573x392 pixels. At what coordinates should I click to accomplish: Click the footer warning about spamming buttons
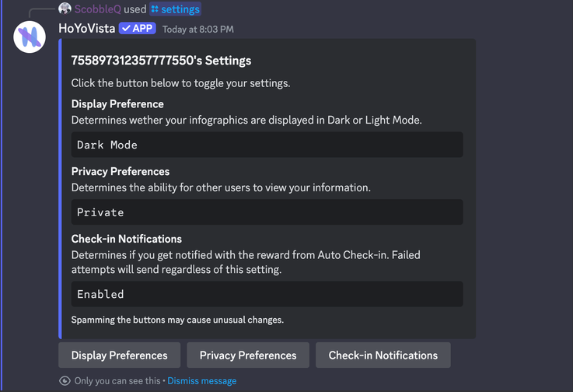(177, 320)
